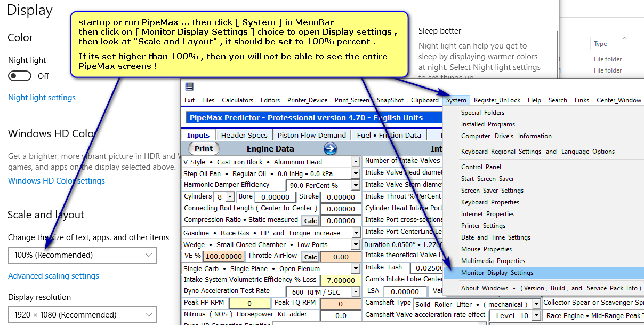Open Windows HD Color settings link
This screenshot has width=644, height=325.
pos(57,181)
